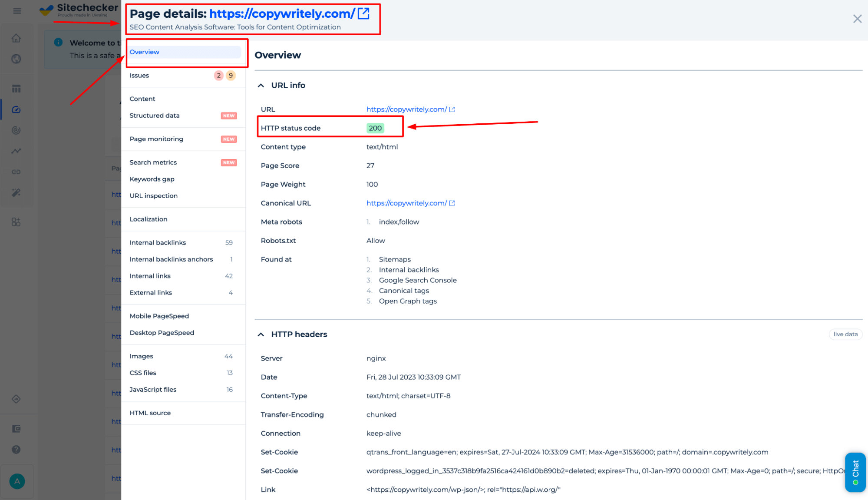Open the table dashboard icon in sidebar
This screenshot has height=500, width=868.
(16, 89)
